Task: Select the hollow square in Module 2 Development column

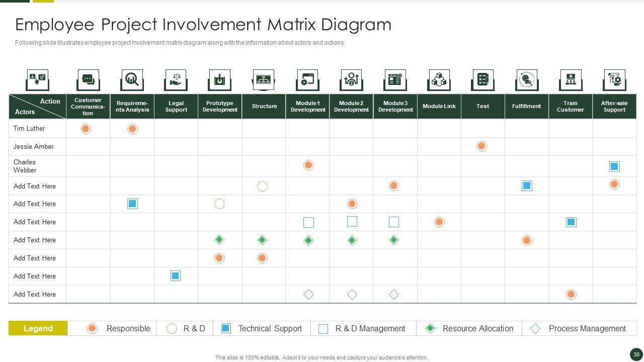Action: point(352,221)
